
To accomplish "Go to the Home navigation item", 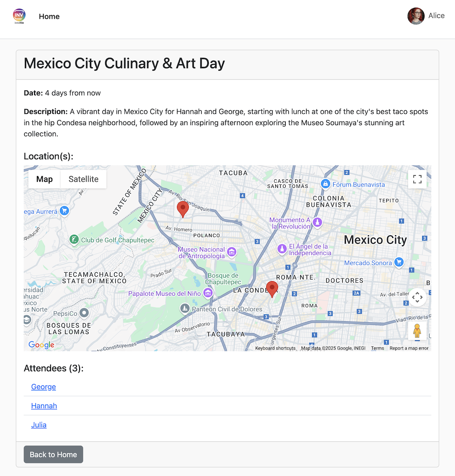I will 49,16.
